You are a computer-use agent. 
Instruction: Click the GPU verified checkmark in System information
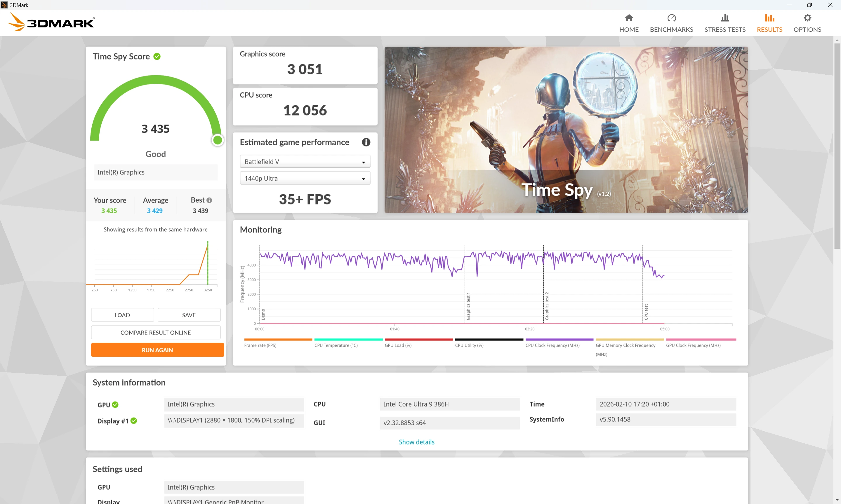tap(116, 405)
